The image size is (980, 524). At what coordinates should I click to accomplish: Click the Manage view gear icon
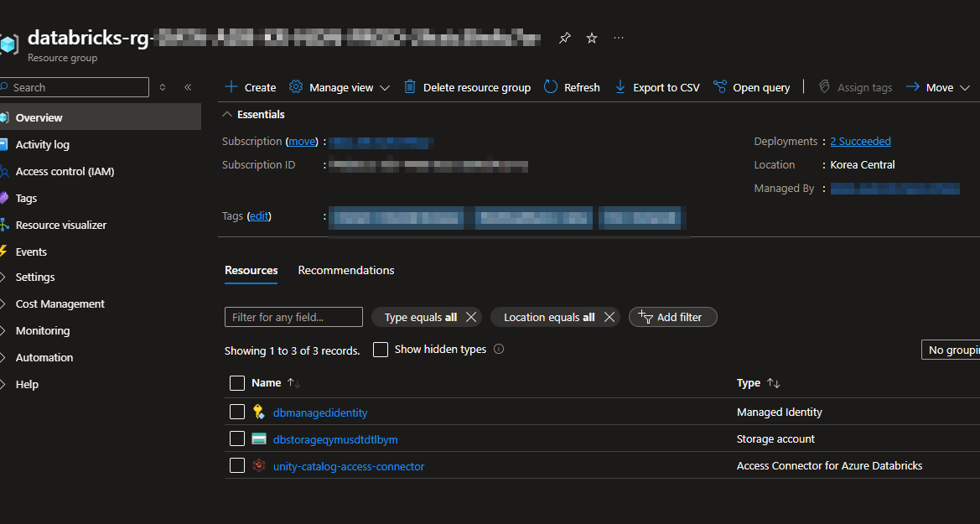coord(296,87)
